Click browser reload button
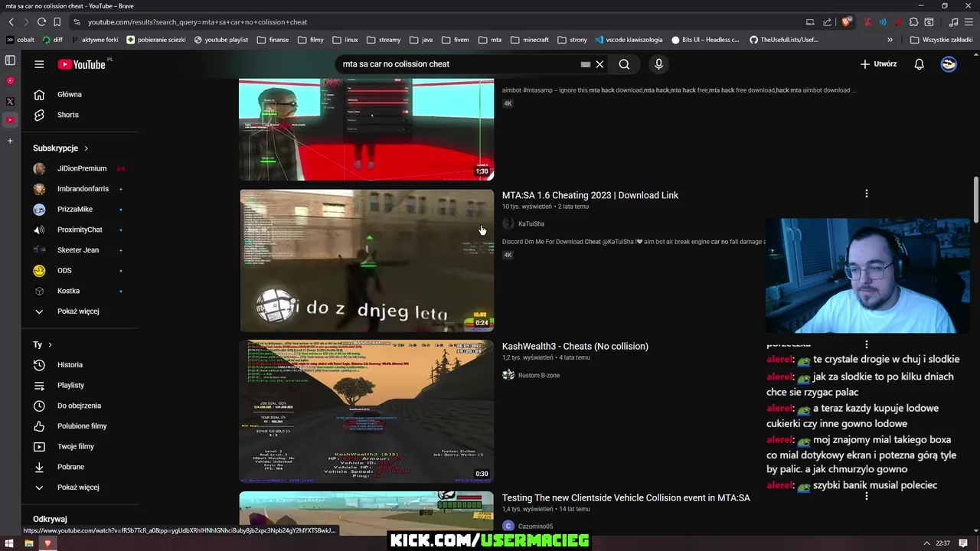Screen dimensions: 980x551 click(41, 22)
